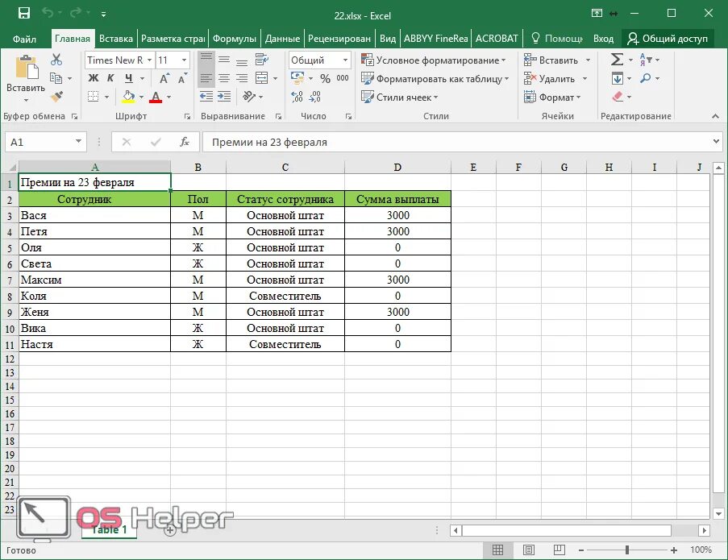Screen dimensions: 728x560
Task: Switch to Page Break Preview button
Action: (559, 550)
